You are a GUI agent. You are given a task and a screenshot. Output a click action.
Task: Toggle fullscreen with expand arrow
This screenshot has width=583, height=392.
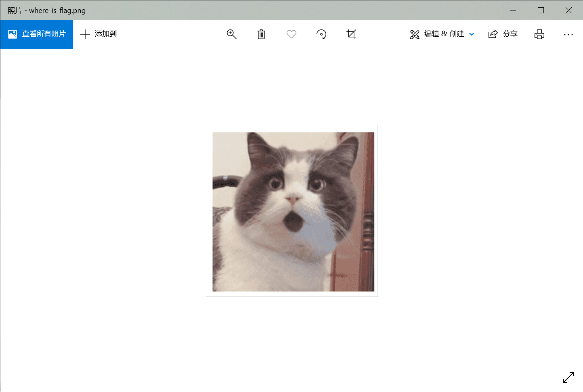(568, 377)
